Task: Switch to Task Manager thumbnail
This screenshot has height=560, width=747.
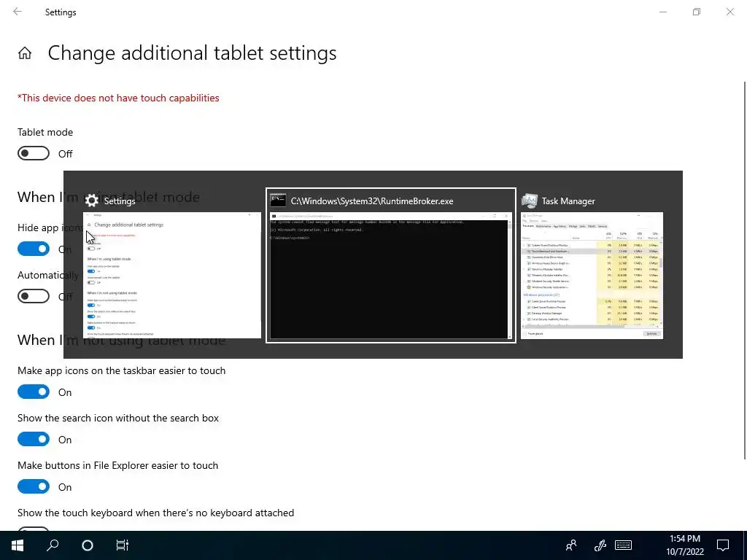Action: coord(592,276)
